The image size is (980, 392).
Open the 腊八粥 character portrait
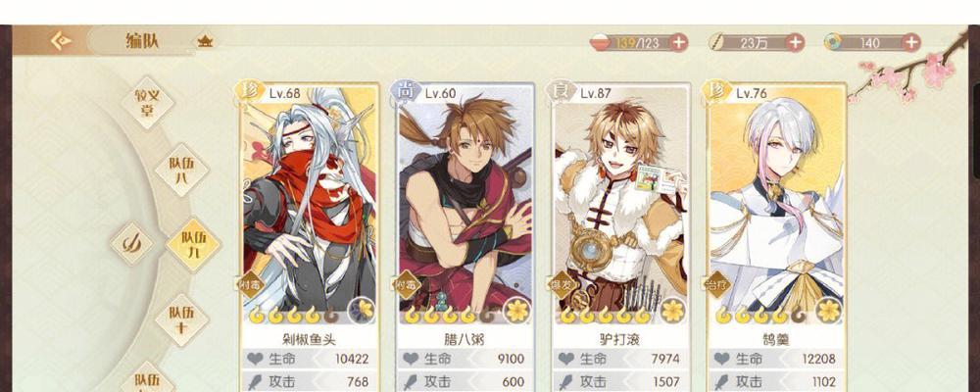click(x=465, y=198)
